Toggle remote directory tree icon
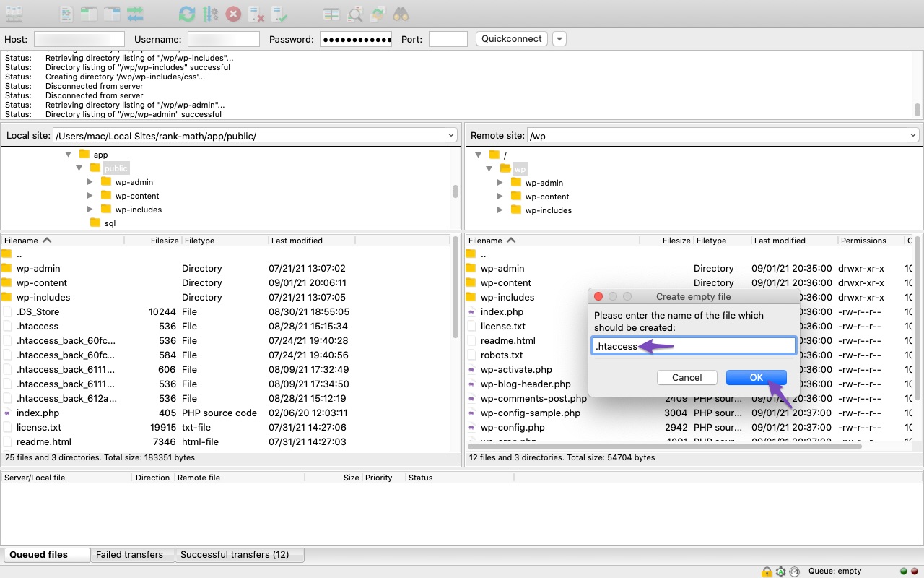Screen dimensions: 924x578 pos(112,14)
